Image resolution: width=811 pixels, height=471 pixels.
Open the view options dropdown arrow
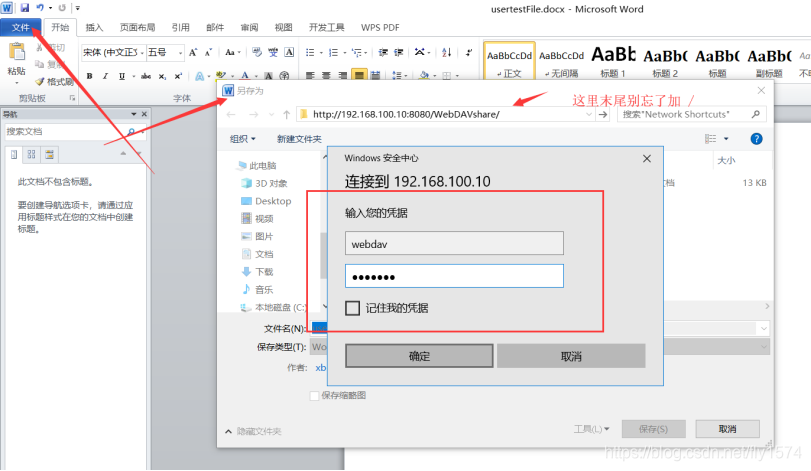coord(726,139)
